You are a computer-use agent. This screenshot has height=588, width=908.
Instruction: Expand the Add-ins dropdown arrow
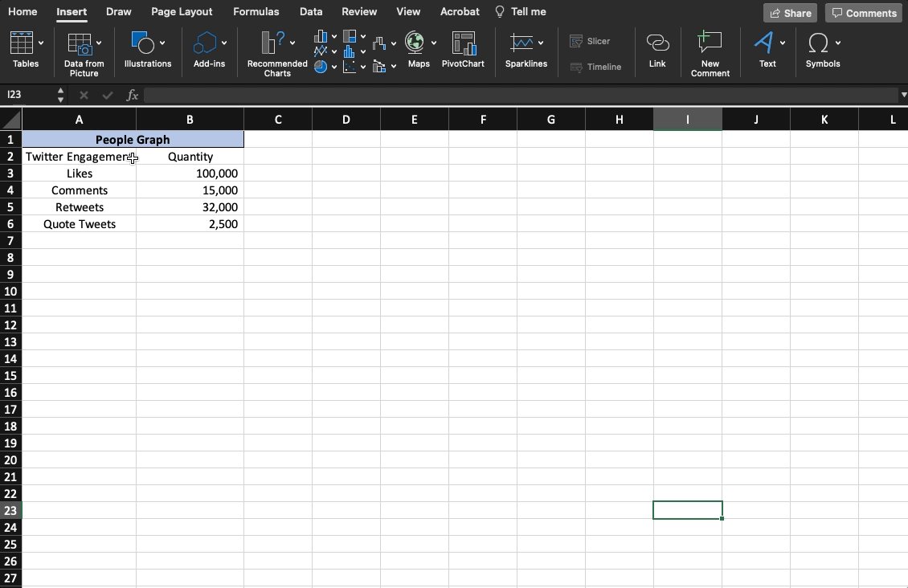[224, 43]
